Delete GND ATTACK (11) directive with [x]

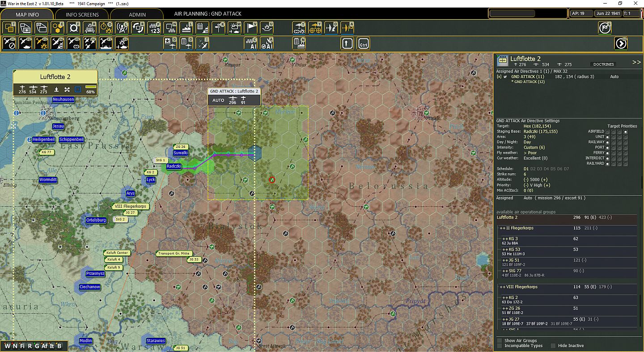coord(499,77)
